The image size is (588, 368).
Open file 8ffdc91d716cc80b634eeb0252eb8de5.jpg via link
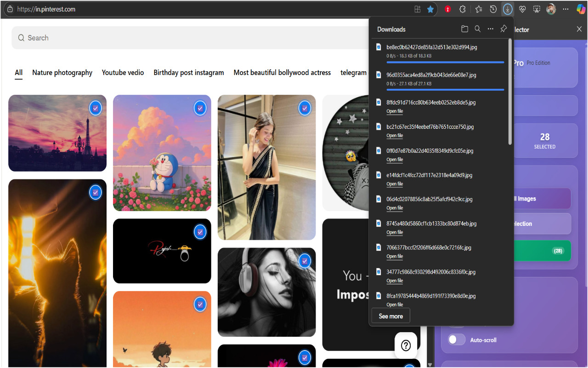coord(395,111)
